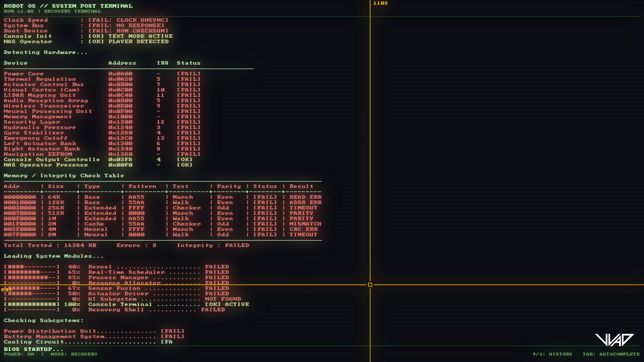Click memory row 007F0000 8M Neural

[161, 235]
